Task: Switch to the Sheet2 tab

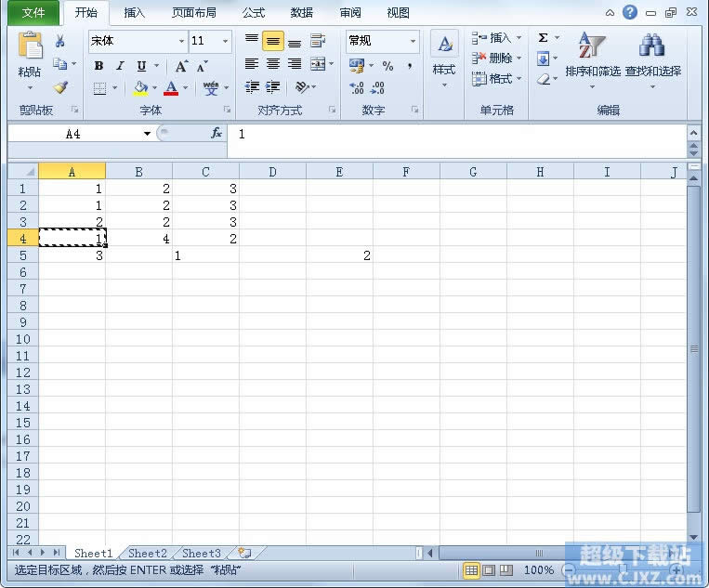Action: tap(148, 553)
